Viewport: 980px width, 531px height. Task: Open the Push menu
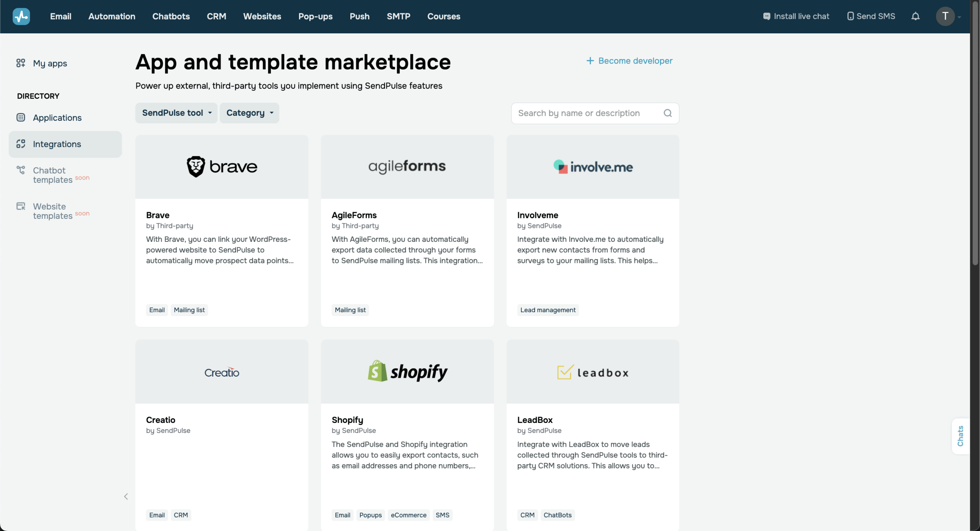[x=359, y=16]
